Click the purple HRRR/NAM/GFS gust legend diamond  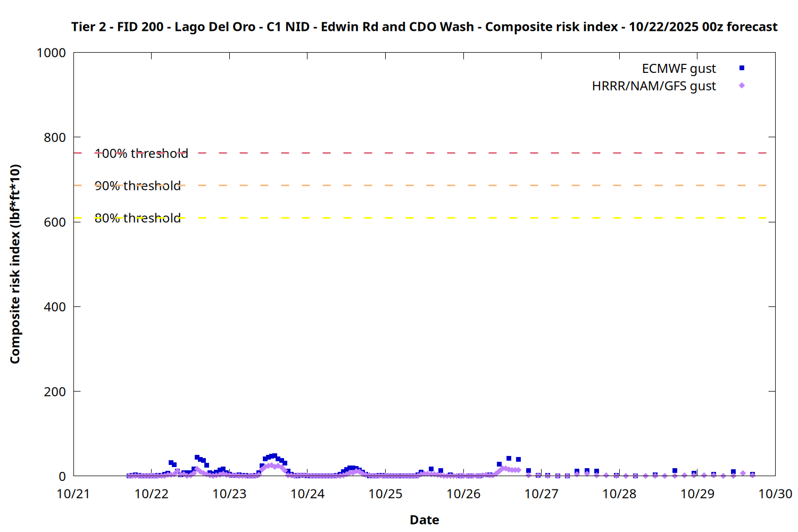coord(742,86)
